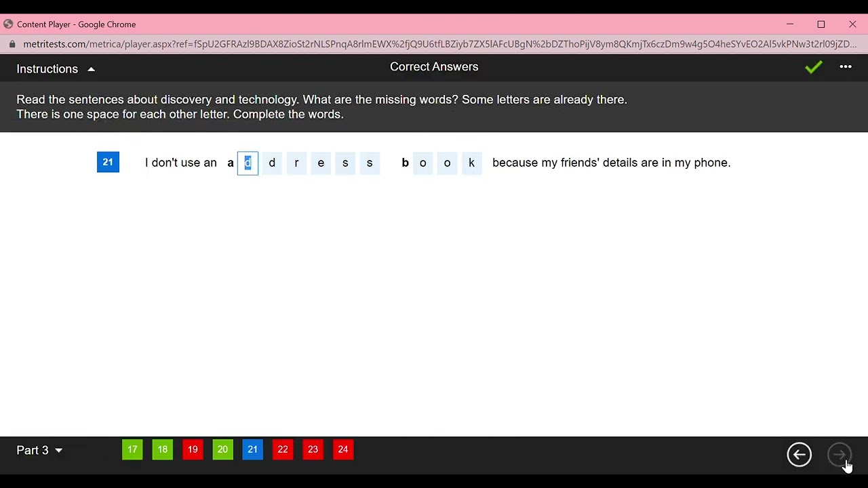This screenshot has height=488, width=868.
Task: Jump to question 22
Action: 283,449
